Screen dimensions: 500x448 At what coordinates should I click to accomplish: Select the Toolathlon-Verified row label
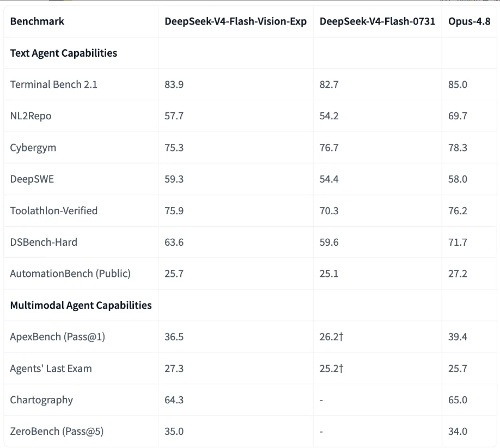tap(53, 210)
